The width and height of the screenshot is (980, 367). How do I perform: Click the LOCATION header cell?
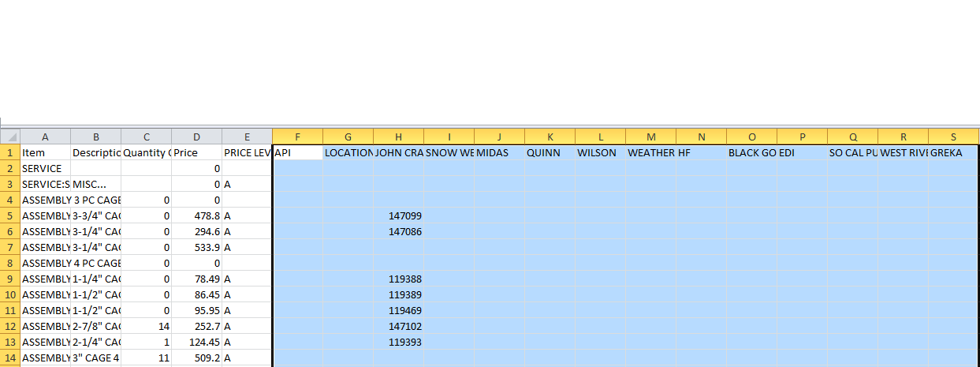[x=348, y=152]
